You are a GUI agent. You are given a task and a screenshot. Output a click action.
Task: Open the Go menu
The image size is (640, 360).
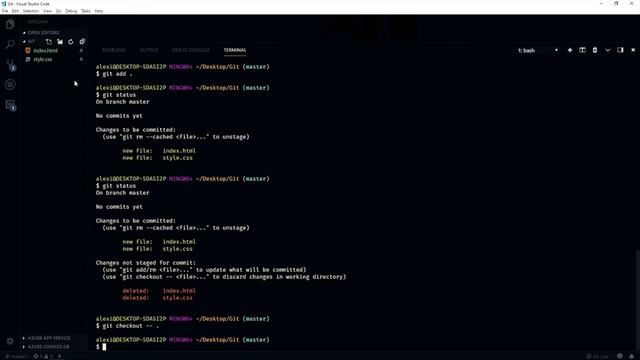click(59, 11)
